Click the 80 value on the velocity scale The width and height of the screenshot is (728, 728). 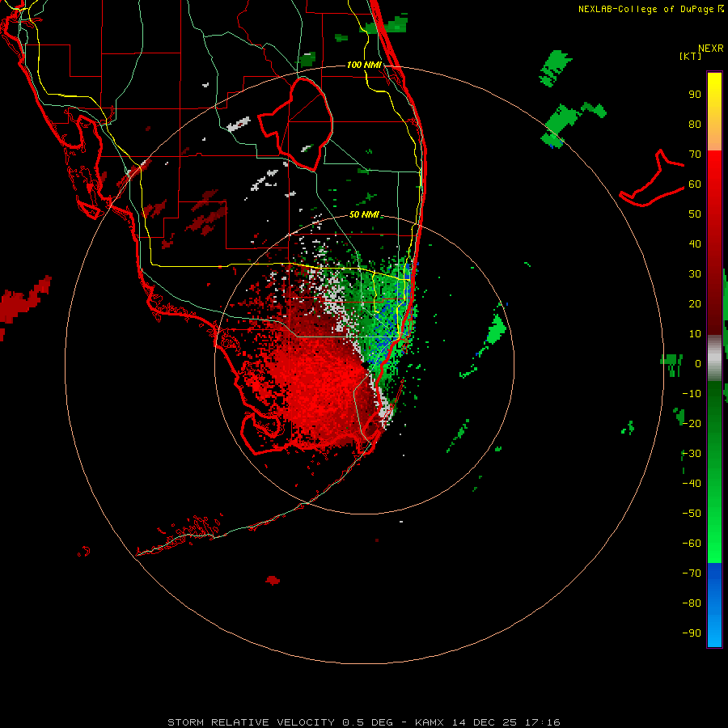click(x=695, y=125)
